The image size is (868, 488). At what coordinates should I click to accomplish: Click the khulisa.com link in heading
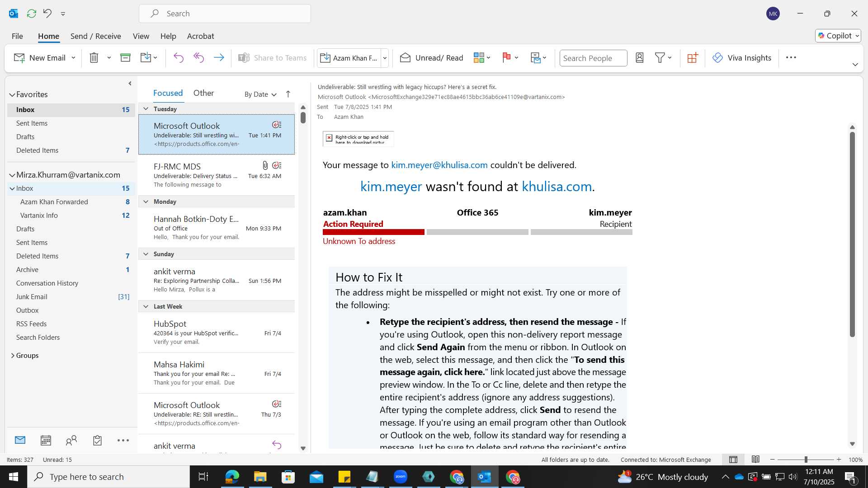[557, 186]
